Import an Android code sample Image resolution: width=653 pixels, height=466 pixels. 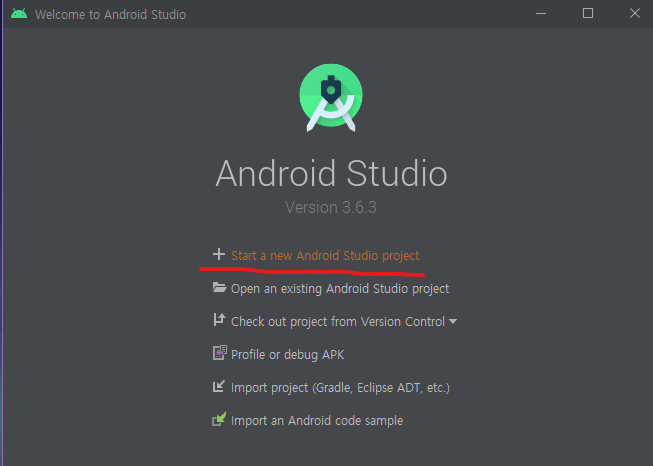pos(317,421)
